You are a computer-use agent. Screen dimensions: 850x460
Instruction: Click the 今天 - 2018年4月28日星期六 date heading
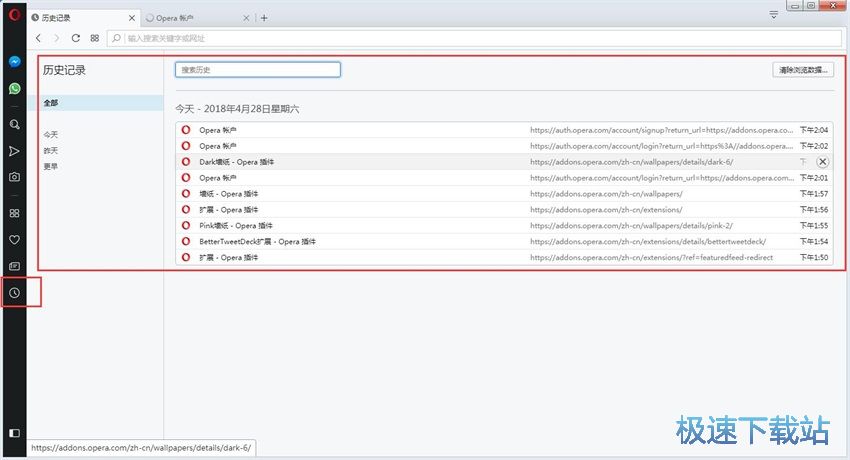(237, 109)
